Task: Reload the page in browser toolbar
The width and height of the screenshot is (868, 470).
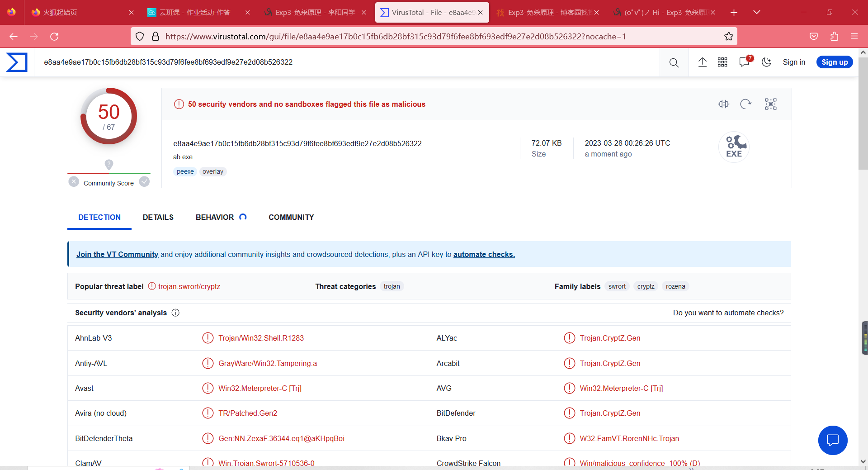Action: tap(54, 36)
